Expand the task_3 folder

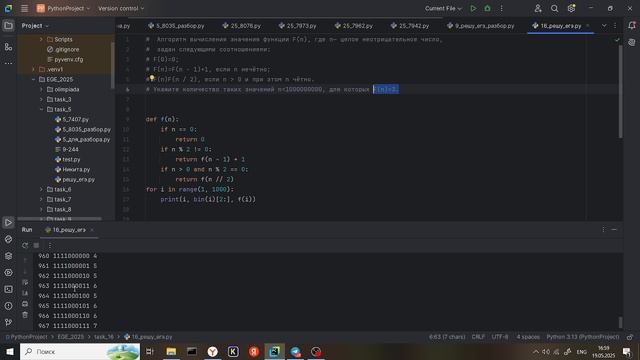tap(41, 99)
